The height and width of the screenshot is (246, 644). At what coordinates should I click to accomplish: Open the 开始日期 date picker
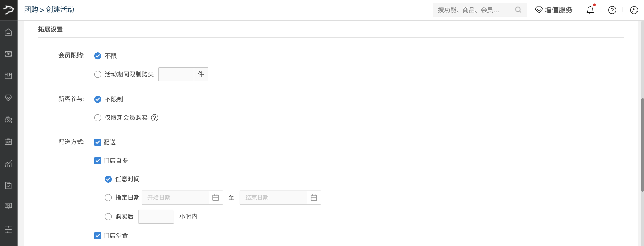coord(182,198)
